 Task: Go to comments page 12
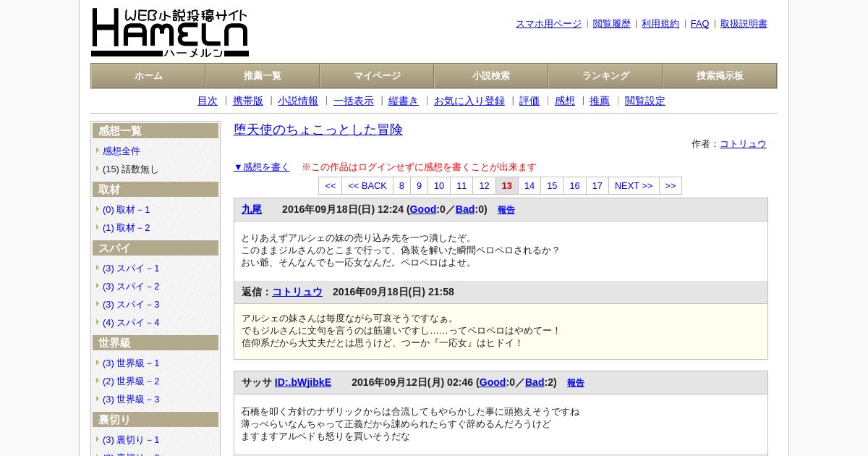click(484, 186)
